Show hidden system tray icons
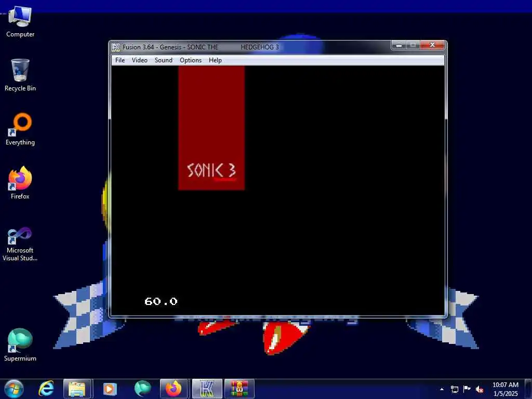 coord(442,389)
